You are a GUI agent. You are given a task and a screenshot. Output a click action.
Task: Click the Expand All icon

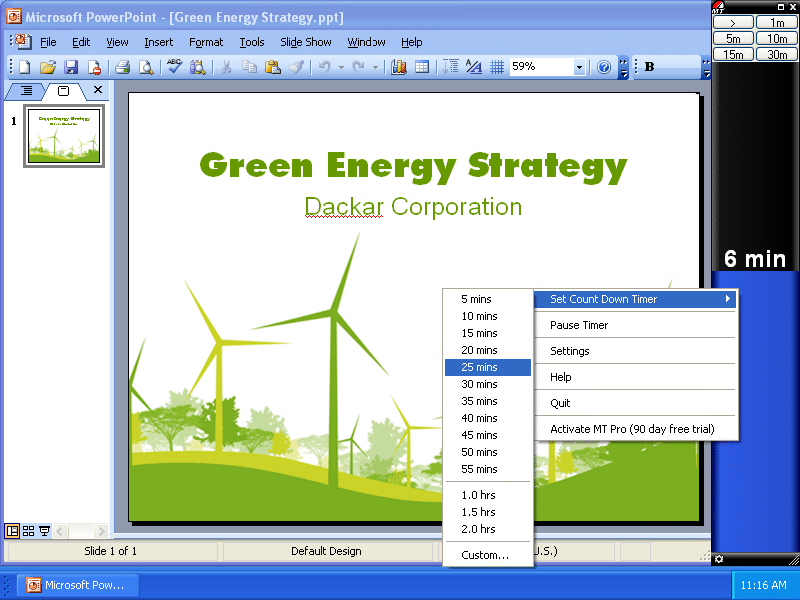[x=451, y=67]
